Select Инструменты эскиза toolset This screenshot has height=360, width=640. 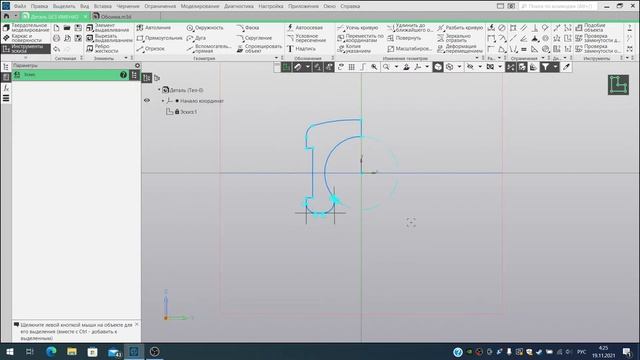[x=26, y=49]
